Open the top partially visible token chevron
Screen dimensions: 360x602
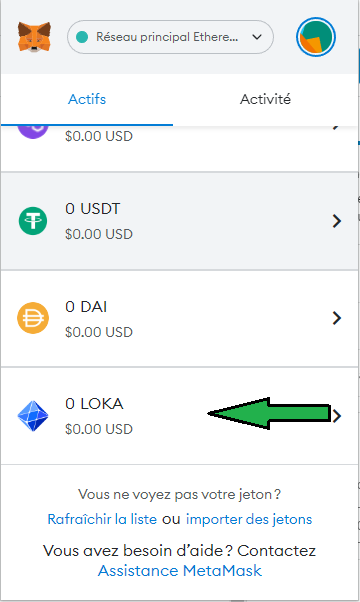pos(337,127)
